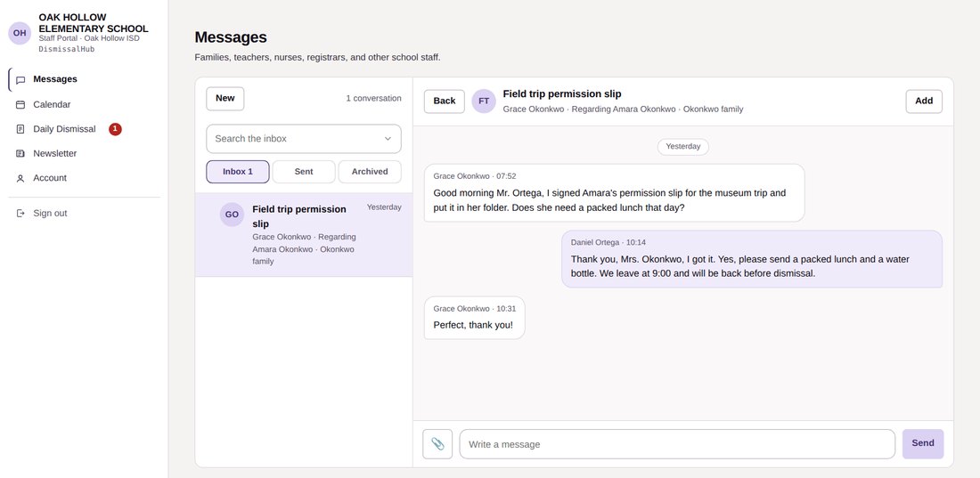Click the paperclip attach file button
The width and height of the screenshot is (980, 478).
437,444
